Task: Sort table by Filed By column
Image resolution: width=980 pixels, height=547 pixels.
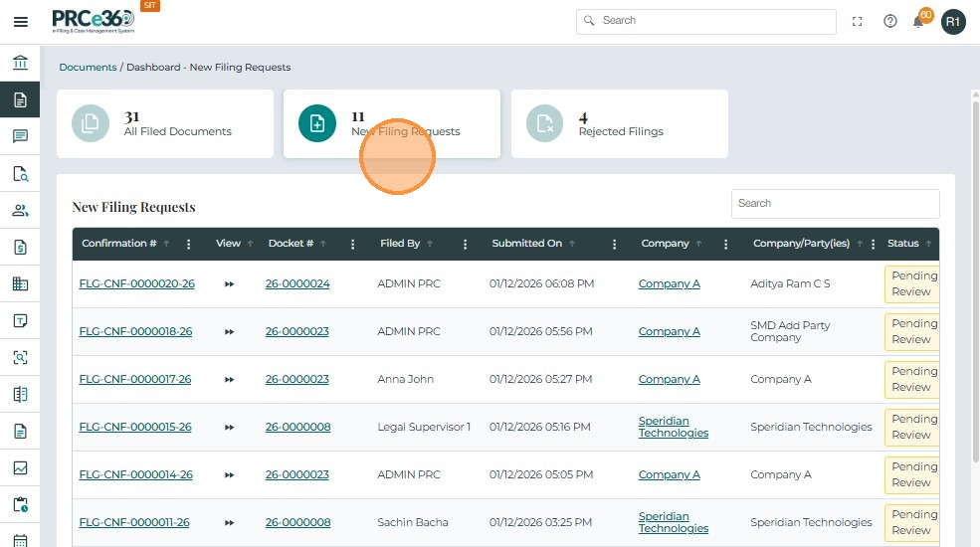Action: pos(400,244)
